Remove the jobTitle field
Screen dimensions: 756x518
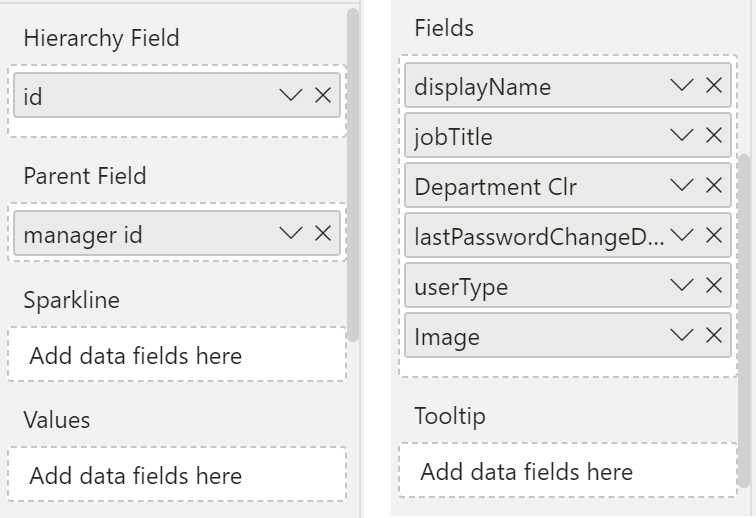[714, 135]
